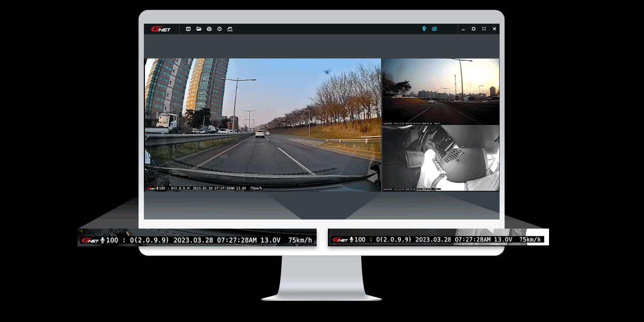Close the GNET viewer window

pyautogui.click(x=494, y=29)
